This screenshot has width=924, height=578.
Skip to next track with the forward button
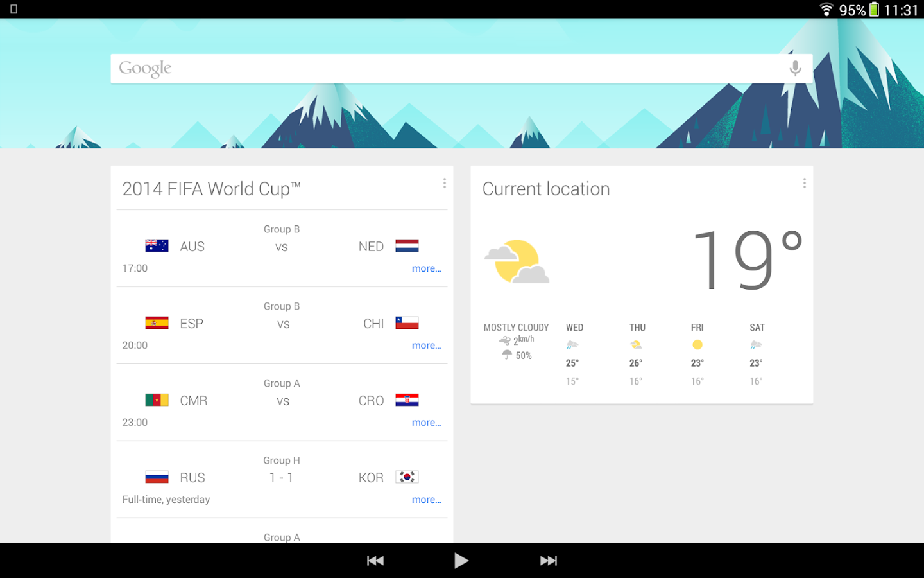coord(548,560)
